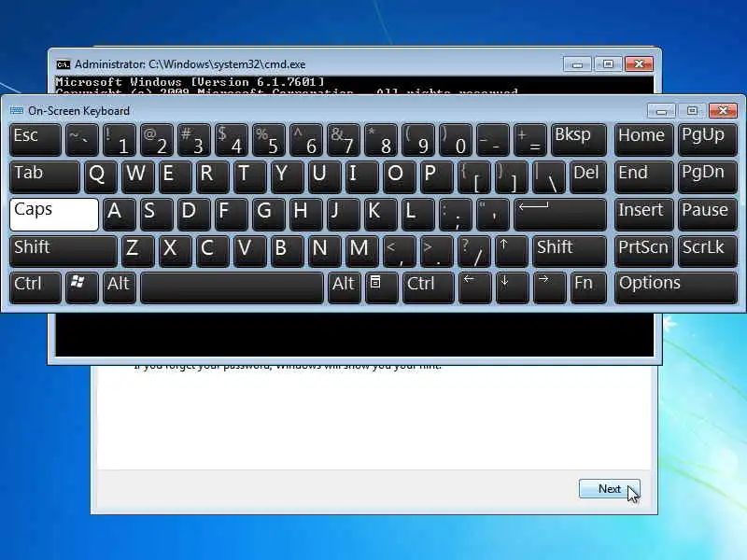Screen dimensions: 747x560
Task: Click the PgUp key
Action: (708, 139)
